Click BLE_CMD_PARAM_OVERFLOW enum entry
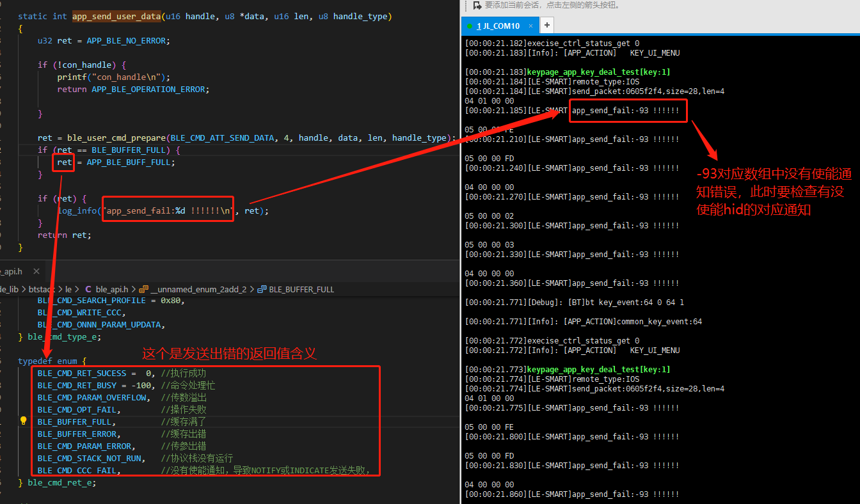 (93, 397)
